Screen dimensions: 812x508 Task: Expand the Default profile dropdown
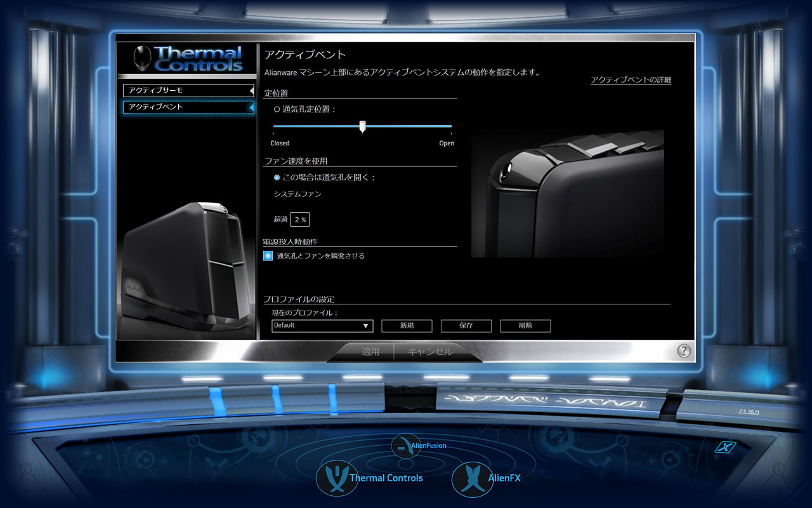322,326
